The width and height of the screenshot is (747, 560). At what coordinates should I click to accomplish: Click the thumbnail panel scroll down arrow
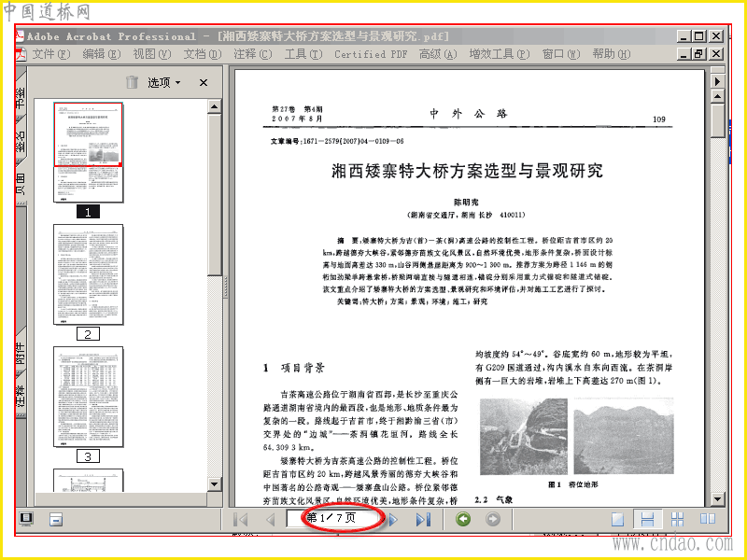[215, 484]
